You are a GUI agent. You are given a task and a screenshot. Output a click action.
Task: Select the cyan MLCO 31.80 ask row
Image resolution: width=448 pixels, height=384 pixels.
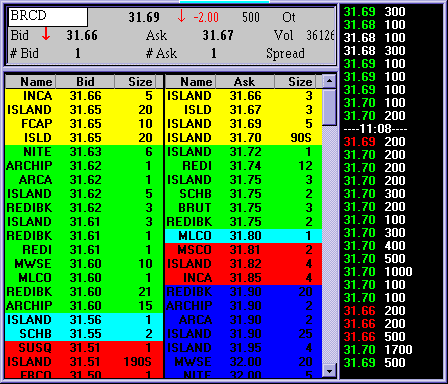coord(244,236)
